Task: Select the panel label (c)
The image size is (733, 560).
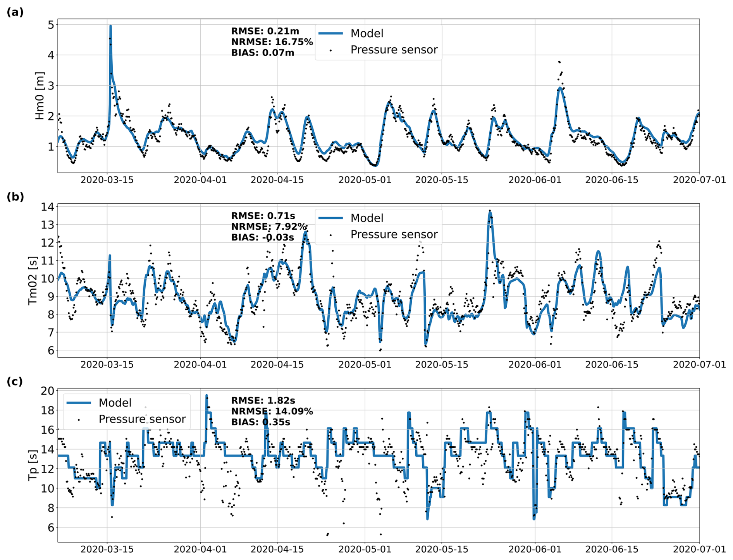Action: coord(15,382)
